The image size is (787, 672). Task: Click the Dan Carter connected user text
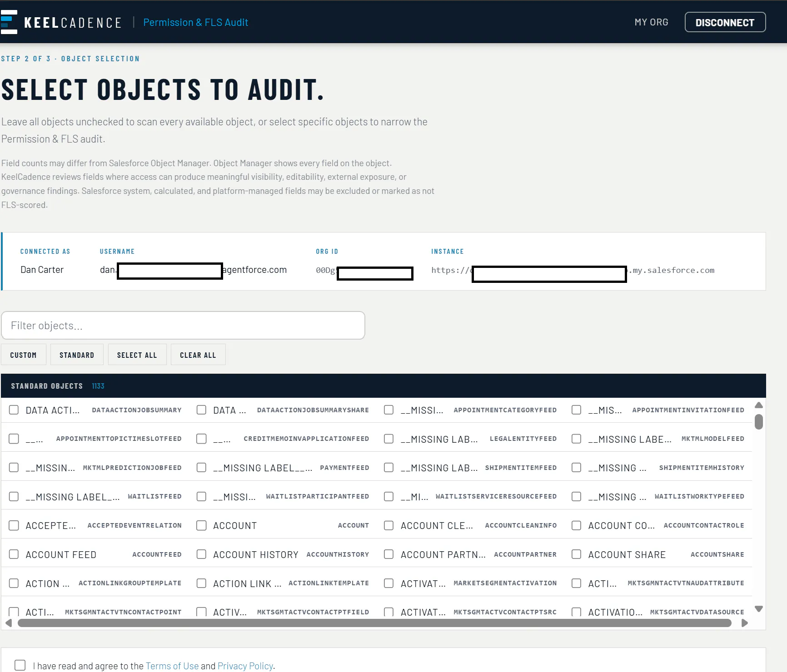pyautogui.click(x=42, y=270)
